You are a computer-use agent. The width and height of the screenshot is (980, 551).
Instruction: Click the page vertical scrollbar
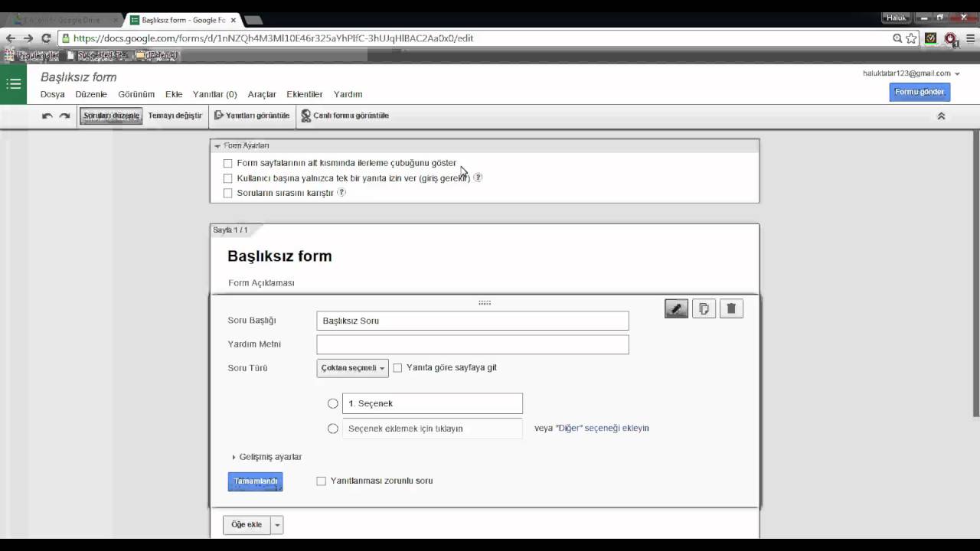[975, 273]
